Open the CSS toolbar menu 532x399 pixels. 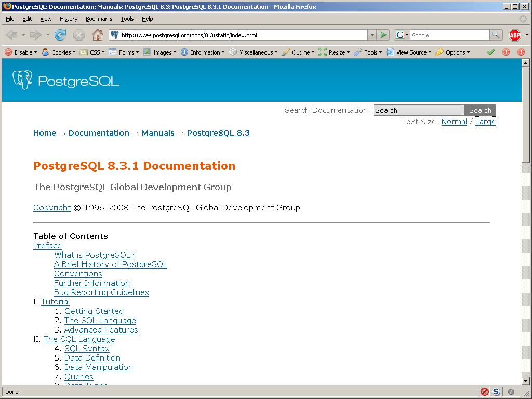pyautogui.click(x=92, y=52)
